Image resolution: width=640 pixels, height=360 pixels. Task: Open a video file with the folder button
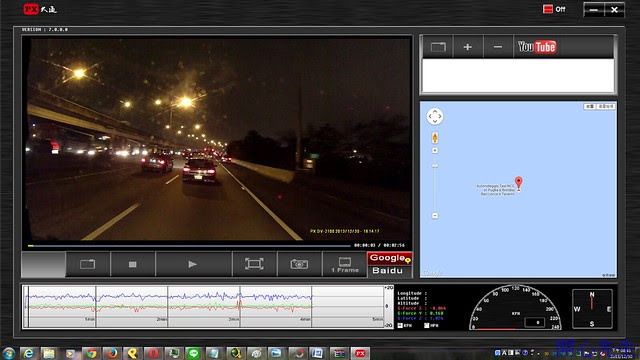tap(88, 264)
